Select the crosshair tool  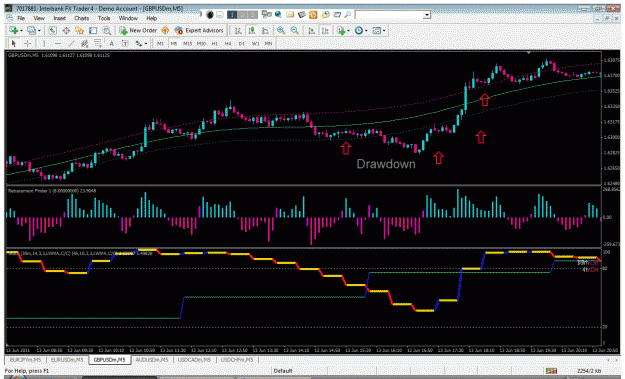click(x=28, y=43)
